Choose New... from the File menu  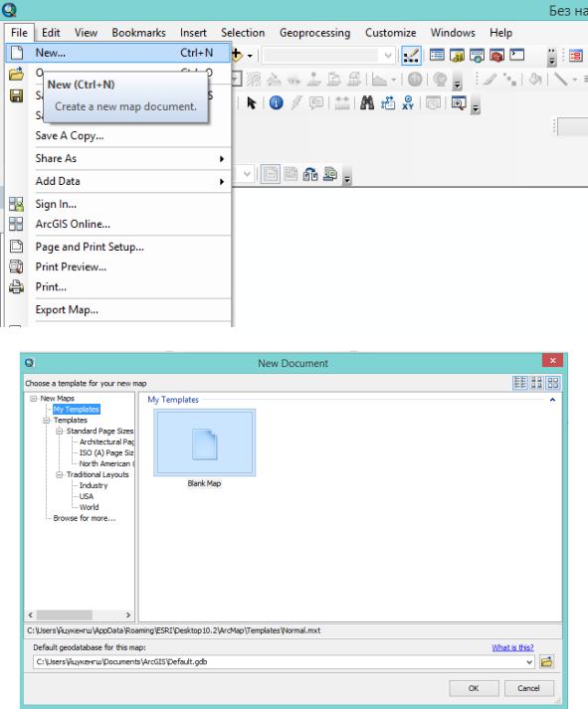point(118,53)
